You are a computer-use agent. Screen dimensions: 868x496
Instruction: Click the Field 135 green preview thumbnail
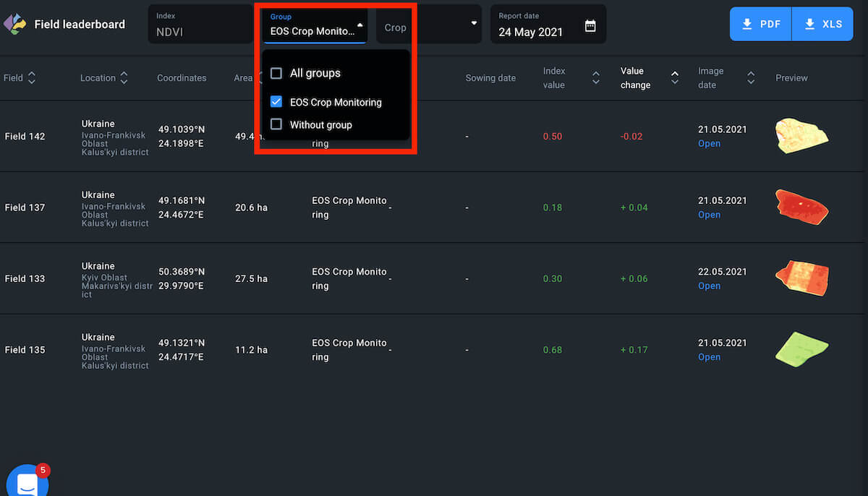click(x=801, y=349)
